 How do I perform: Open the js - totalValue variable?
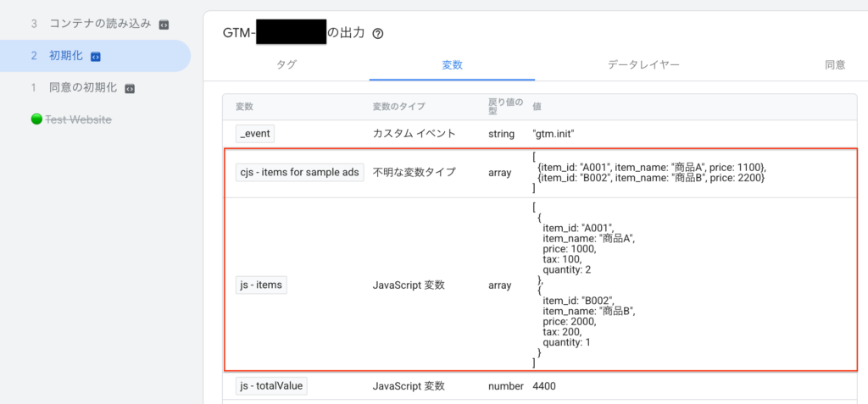pos(271,386)
